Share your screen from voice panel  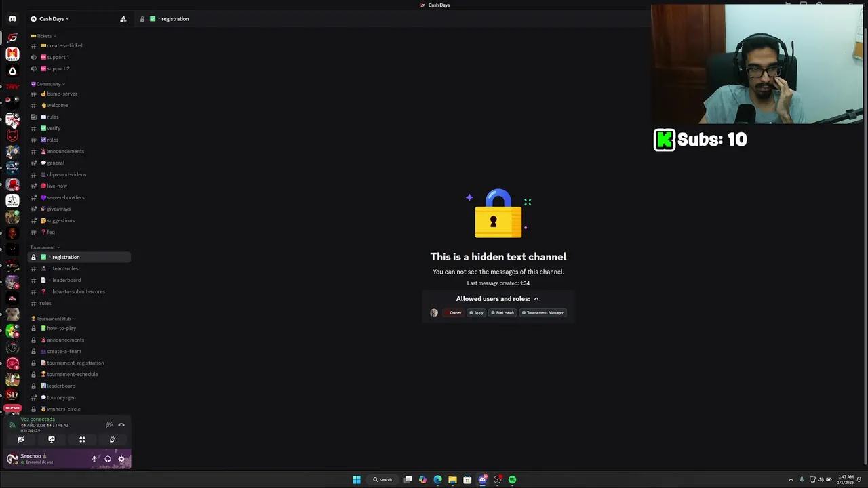pyautogui.click(x=52, y=440)
